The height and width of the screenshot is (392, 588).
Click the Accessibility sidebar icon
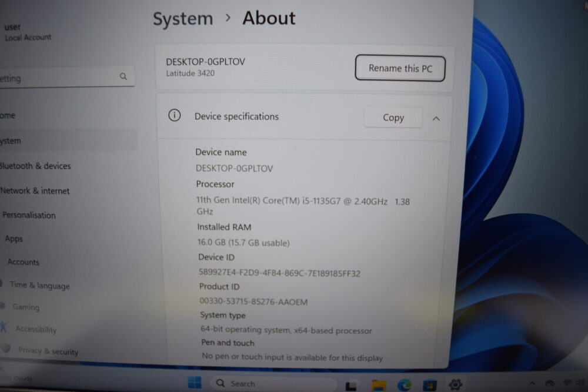(x=4, y=327)
